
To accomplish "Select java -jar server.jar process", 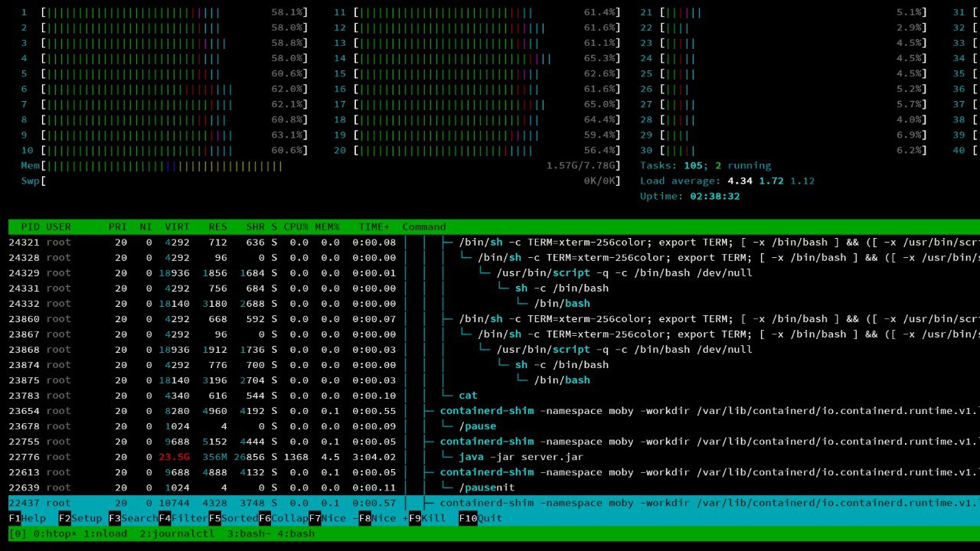I will click(x=494, y=457).
